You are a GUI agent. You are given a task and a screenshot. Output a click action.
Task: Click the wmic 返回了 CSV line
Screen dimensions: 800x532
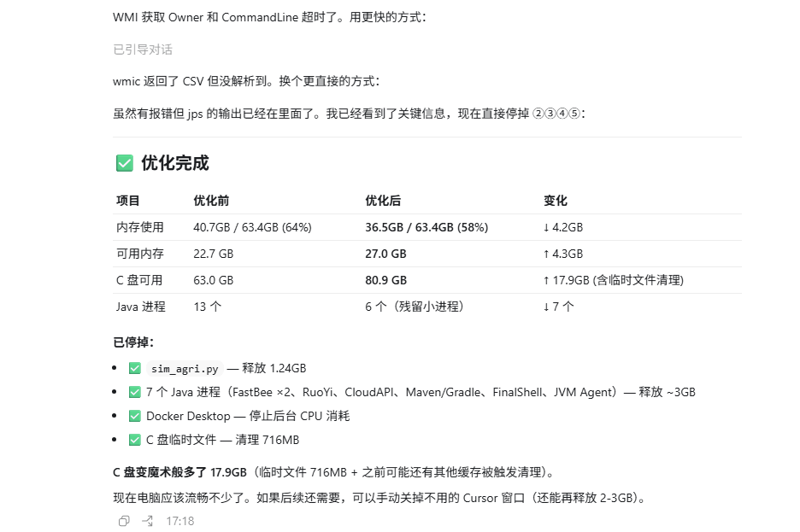coord(246,81)
